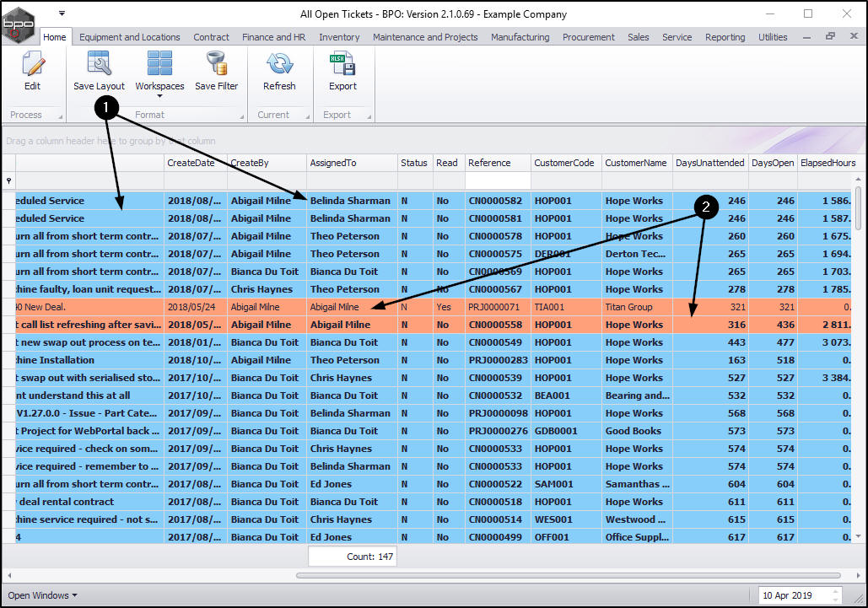This screenshot has height=608, width=868.
Task: Click the Titan Group customer name cell
Action: coord(637,307)
